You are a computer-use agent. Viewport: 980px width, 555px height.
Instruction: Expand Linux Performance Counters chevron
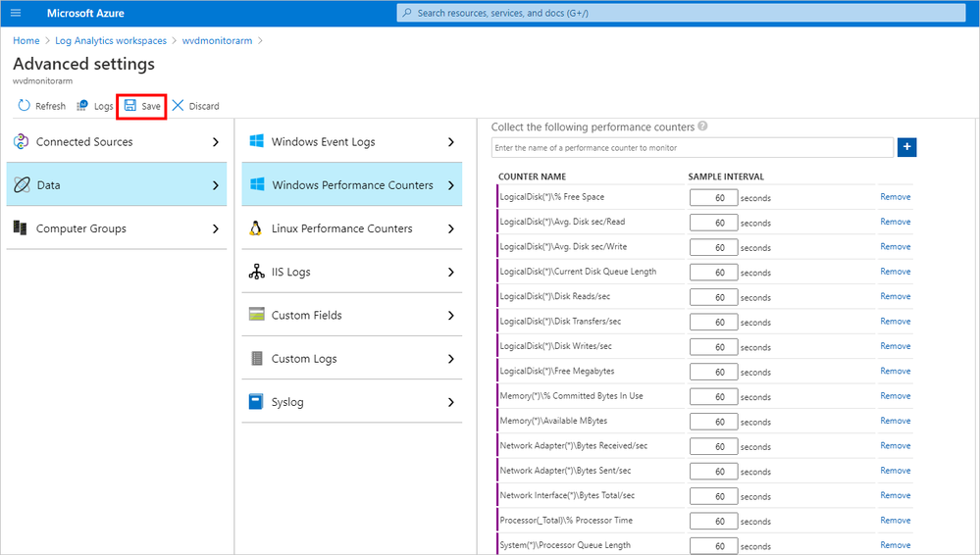(x=451, y=228)
